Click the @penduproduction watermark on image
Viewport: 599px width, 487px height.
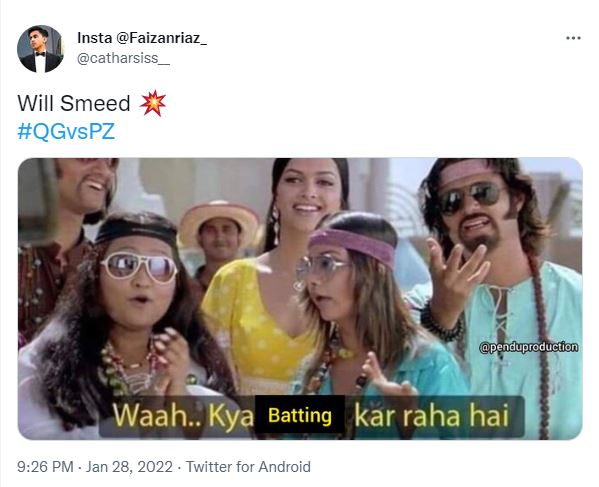point(528,347)
